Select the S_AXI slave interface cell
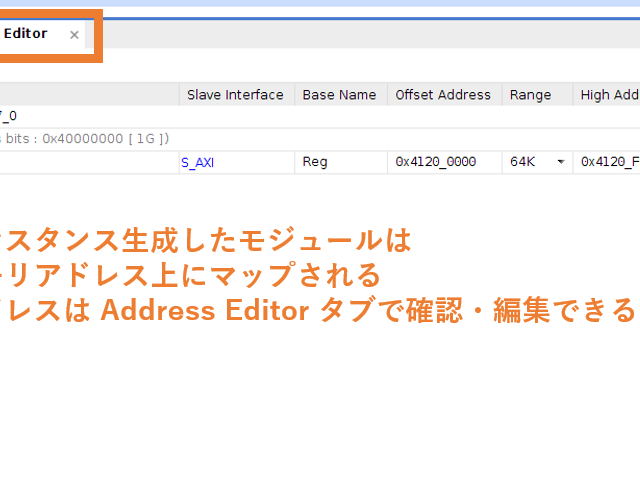The width and height of the screenshot is (640, 496). 198,161
